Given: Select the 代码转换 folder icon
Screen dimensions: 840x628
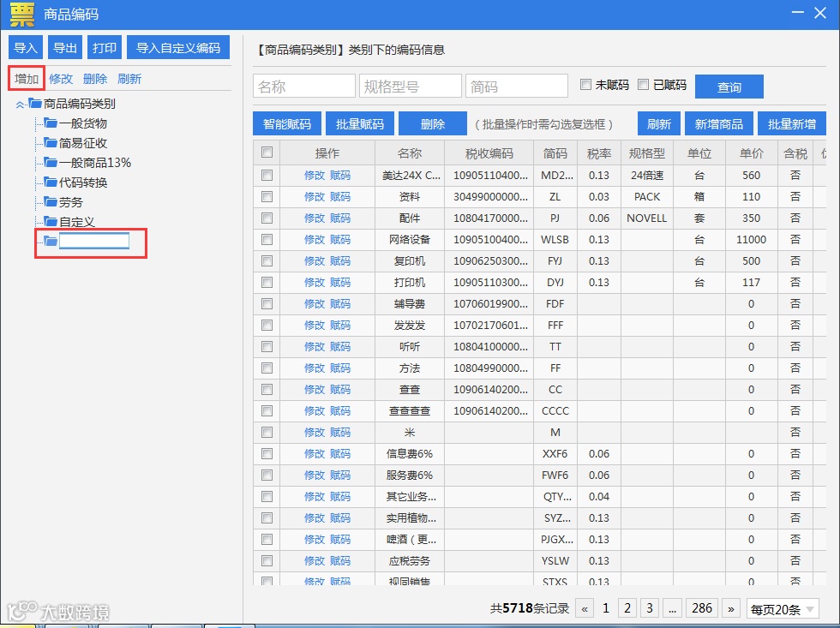Looking at the screenshot, I should click(51, 182).
